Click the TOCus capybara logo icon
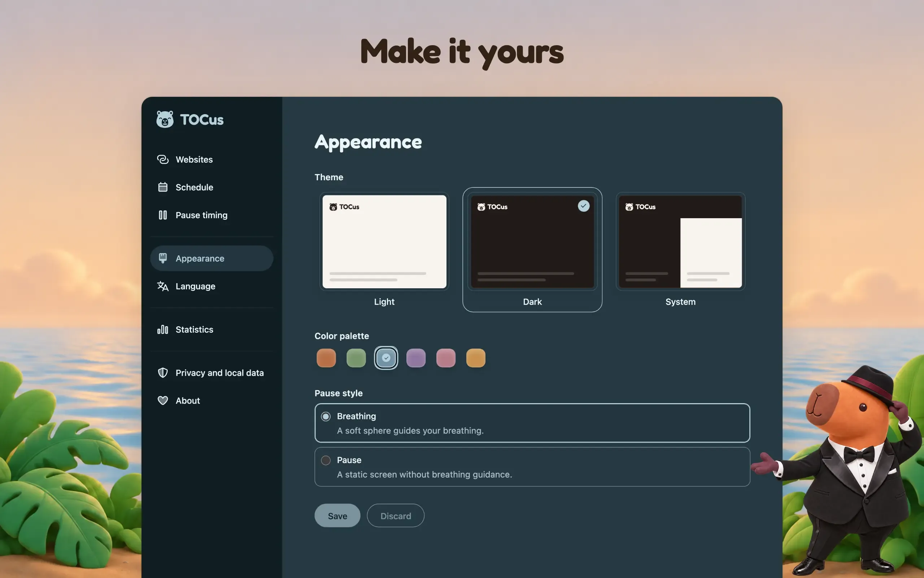Viewport: 924px width, 578px height. [x=165, y=119]
